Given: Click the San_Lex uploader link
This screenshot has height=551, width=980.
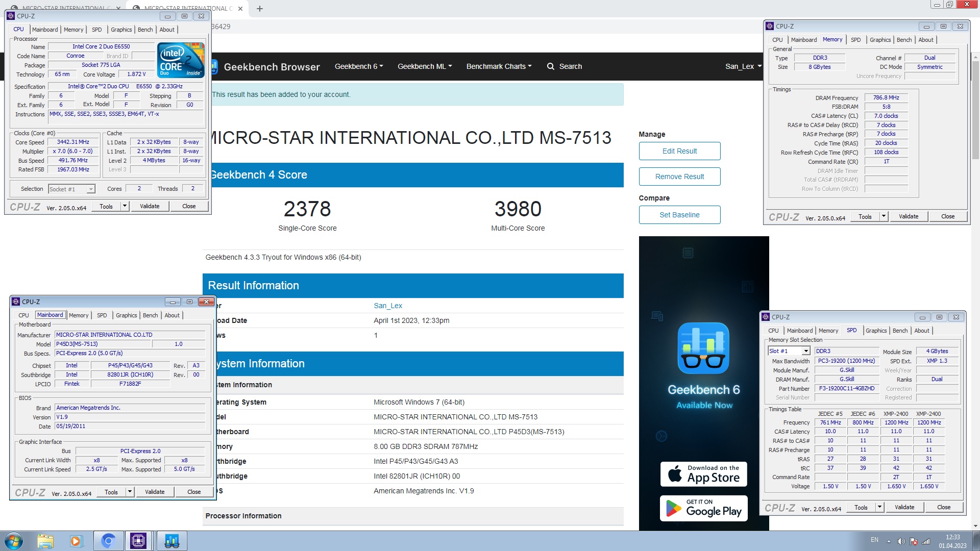Looking at the screenshot, I should (x=388, y=306).
